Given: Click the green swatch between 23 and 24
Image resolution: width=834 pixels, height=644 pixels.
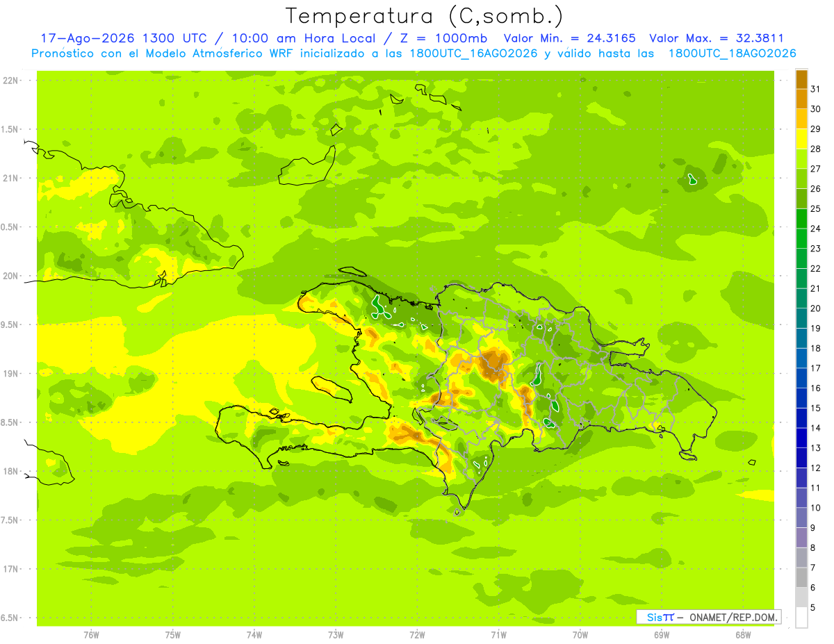Looking at the screenshot, I should point(801,238).
